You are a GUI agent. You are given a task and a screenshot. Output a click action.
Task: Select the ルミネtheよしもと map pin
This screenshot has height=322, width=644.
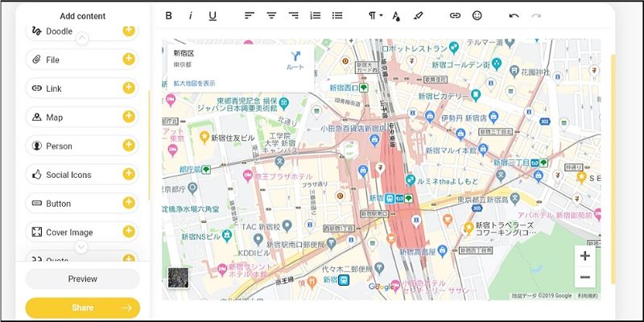[410, 180]
